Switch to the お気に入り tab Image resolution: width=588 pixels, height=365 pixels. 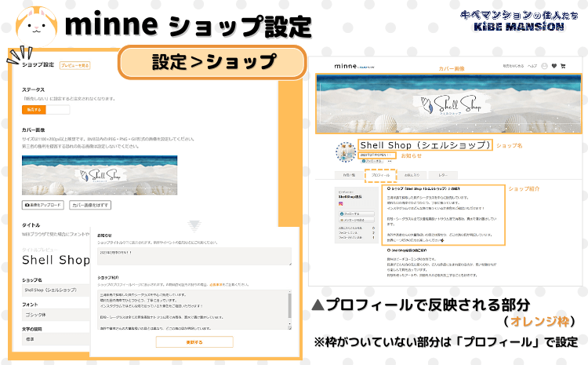[x=412, y=175]
